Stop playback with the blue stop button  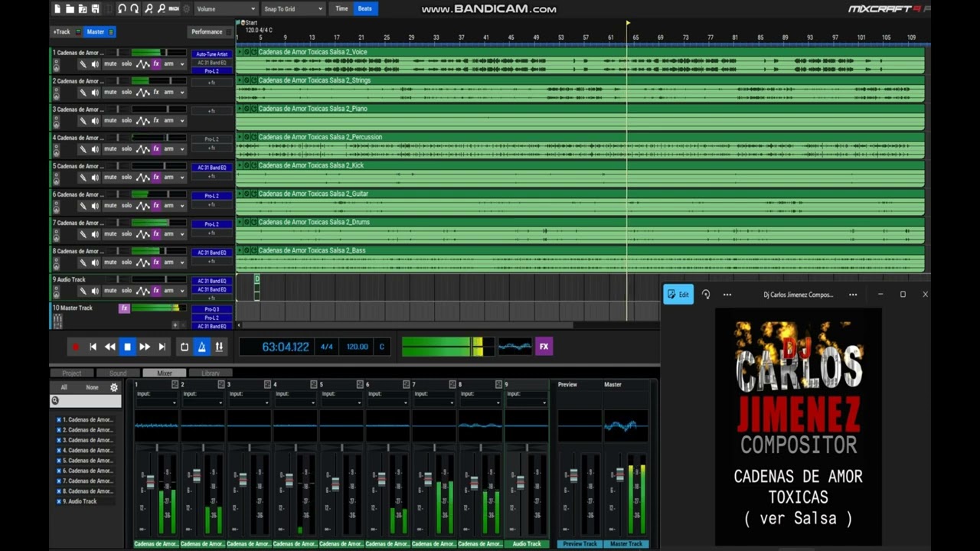point(127,347)
